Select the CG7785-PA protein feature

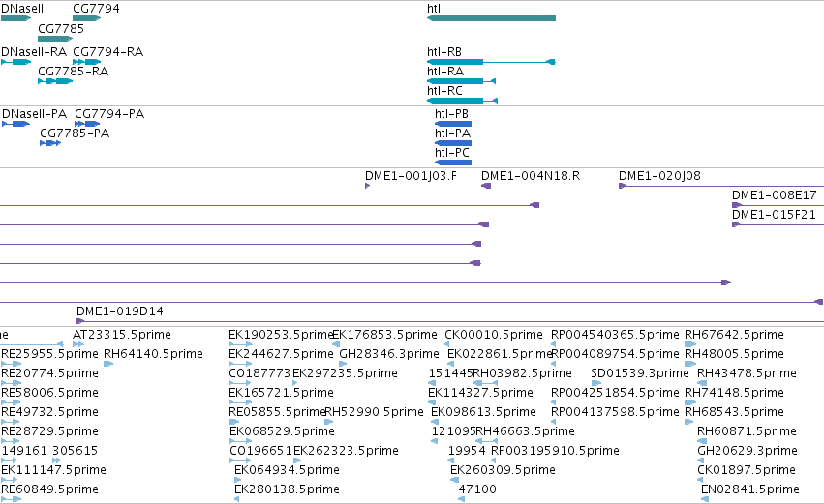pos(50,143)
